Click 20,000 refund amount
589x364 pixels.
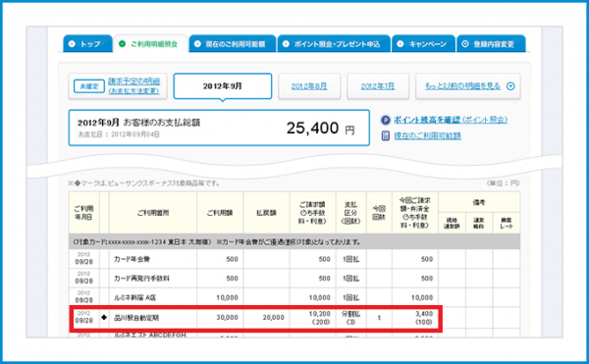274,318
